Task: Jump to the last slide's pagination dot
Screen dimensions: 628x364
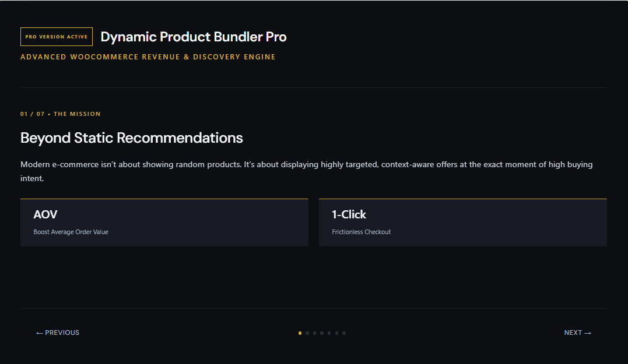Action: coord(344,333)
